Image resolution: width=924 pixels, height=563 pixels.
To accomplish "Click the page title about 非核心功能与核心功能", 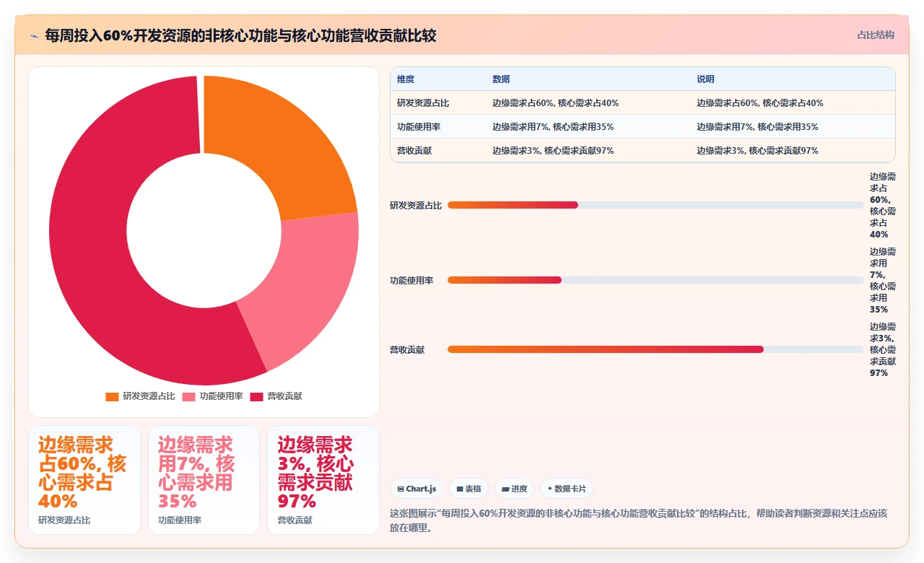I will 240,35.
